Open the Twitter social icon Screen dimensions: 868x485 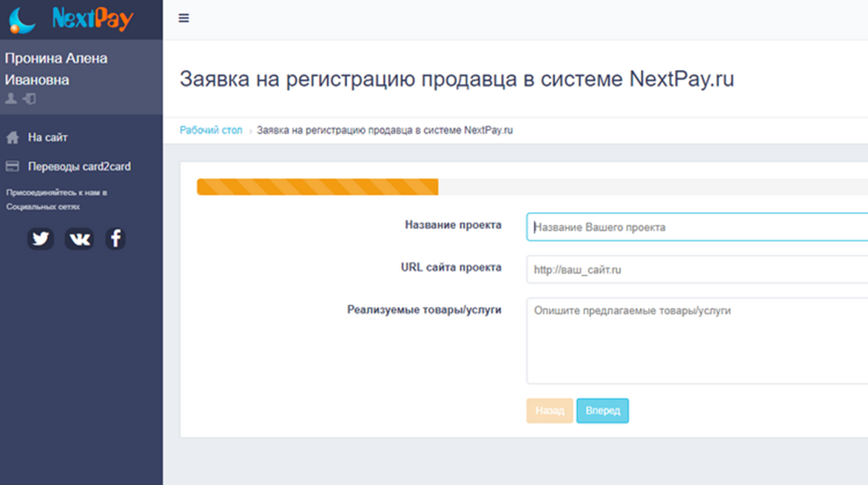point(41,239)
